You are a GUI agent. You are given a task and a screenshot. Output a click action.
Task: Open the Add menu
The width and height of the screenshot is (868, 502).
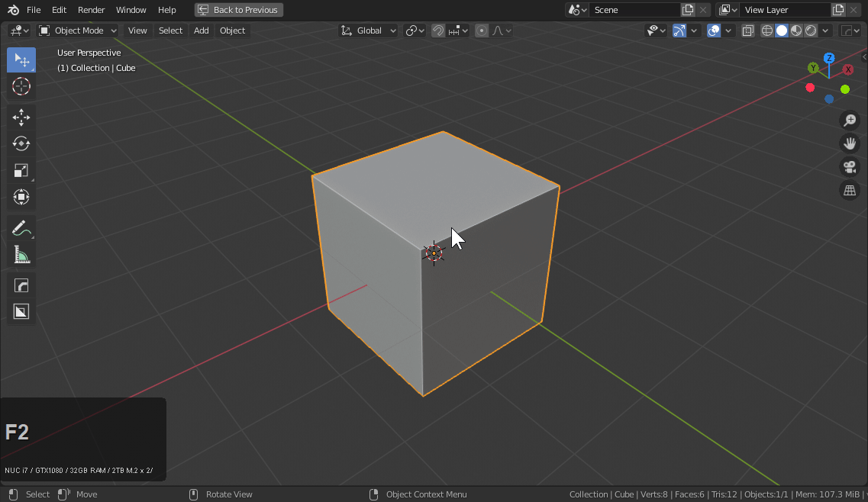(x=201, y=31)
